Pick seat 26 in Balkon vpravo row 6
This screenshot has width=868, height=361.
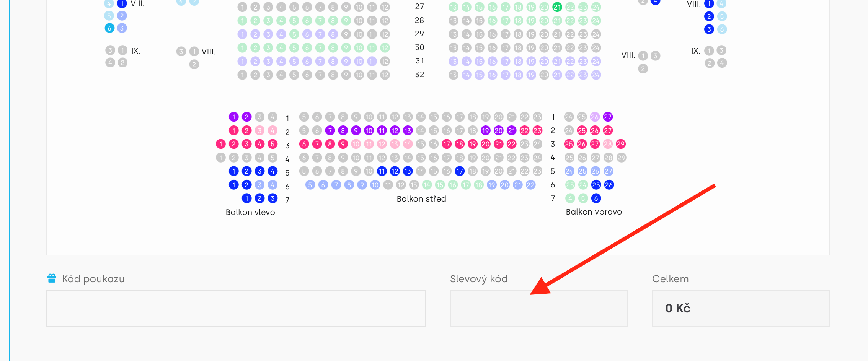(609, 185)
